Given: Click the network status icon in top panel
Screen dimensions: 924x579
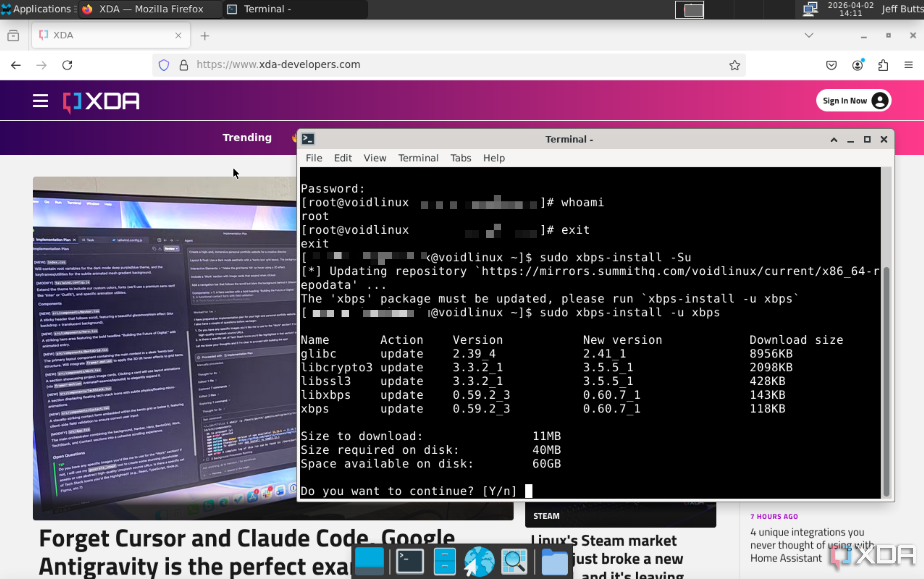Looking at the screenshot, I should click(810, 9).
